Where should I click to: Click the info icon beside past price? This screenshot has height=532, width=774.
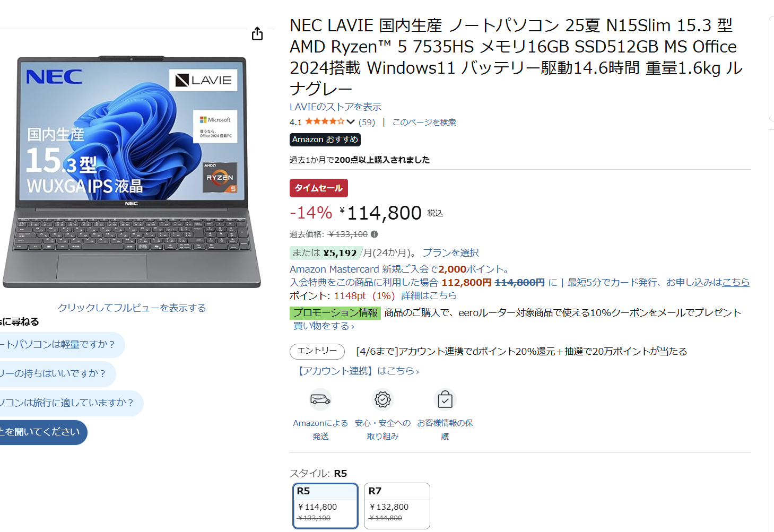point(374,234)
